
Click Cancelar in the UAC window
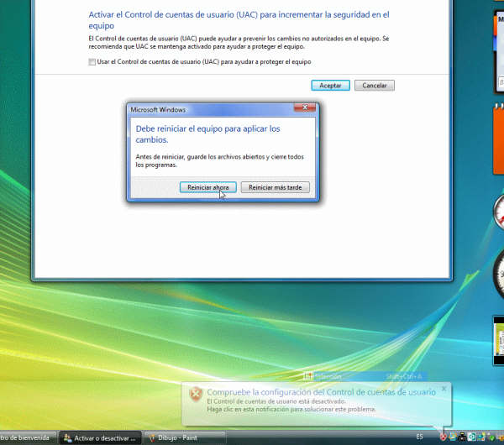click(x=375, y=86)
